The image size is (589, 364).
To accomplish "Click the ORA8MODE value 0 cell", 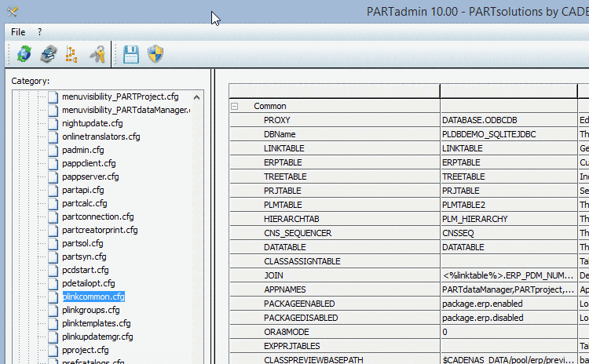I will [509, 332].
